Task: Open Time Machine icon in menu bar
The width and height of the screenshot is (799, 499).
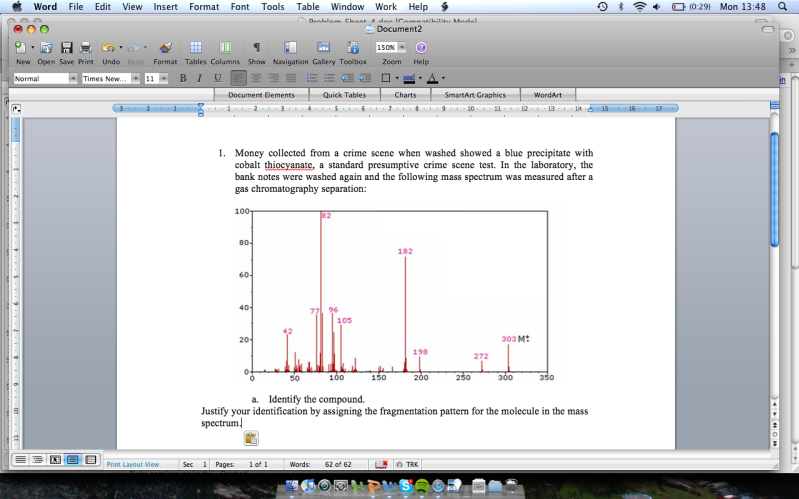Action: 602,7
